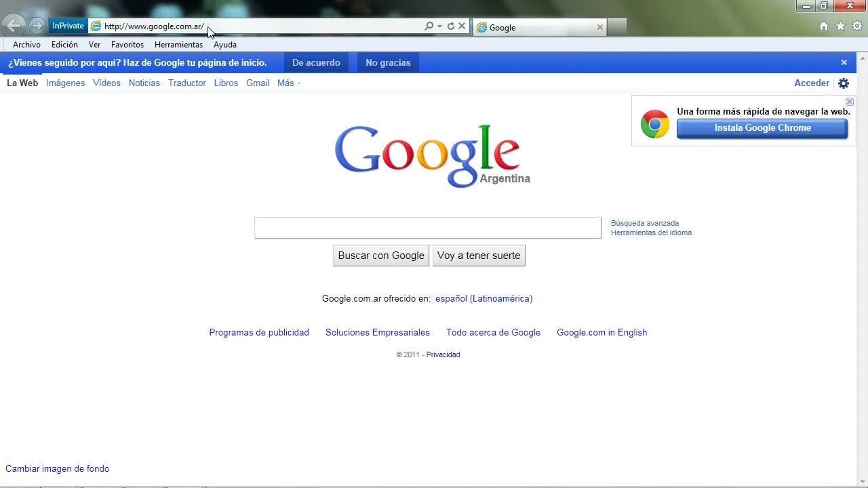Switch language to español (Latinoamérica)
The width and height of the screenshot is (868, 488).
[x=484, y=298]
